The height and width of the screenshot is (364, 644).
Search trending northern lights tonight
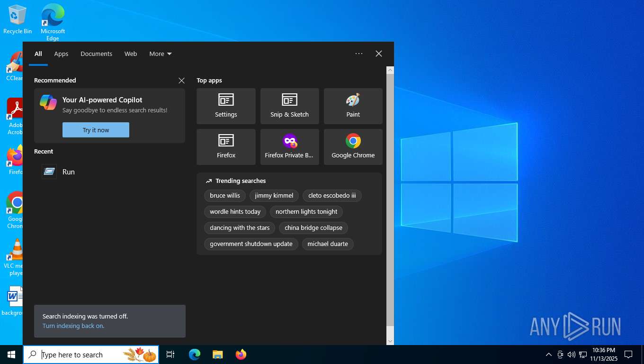(306, 212)
